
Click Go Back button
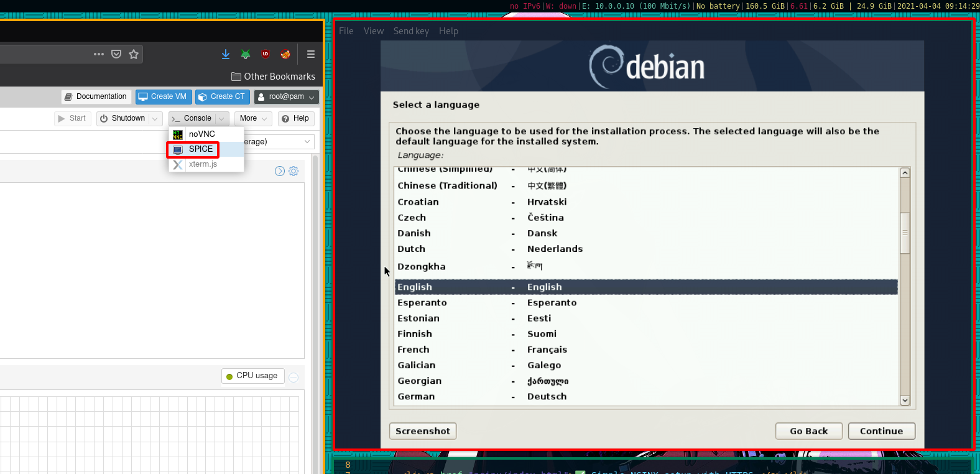[x=809, y=431]
